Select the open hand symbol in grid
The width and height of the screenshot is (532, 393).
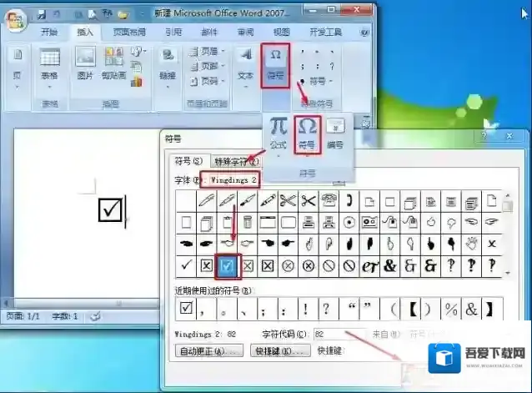point(471,244)
